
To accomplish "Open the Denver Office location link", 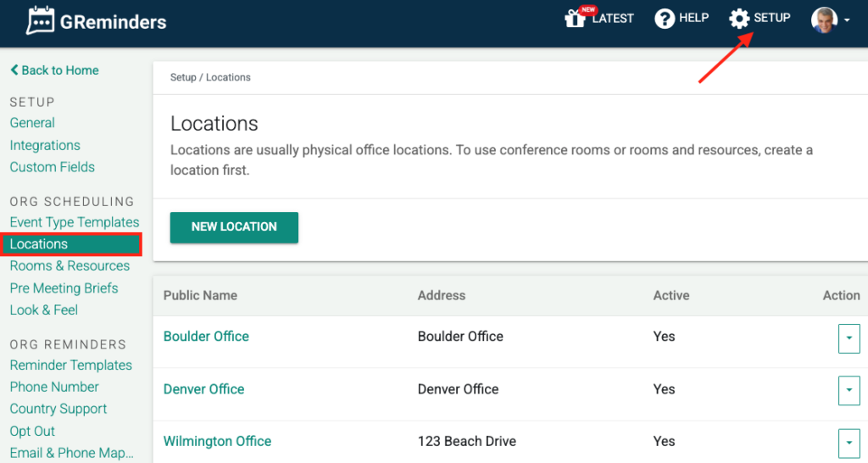I will click(x=203, y=389).
